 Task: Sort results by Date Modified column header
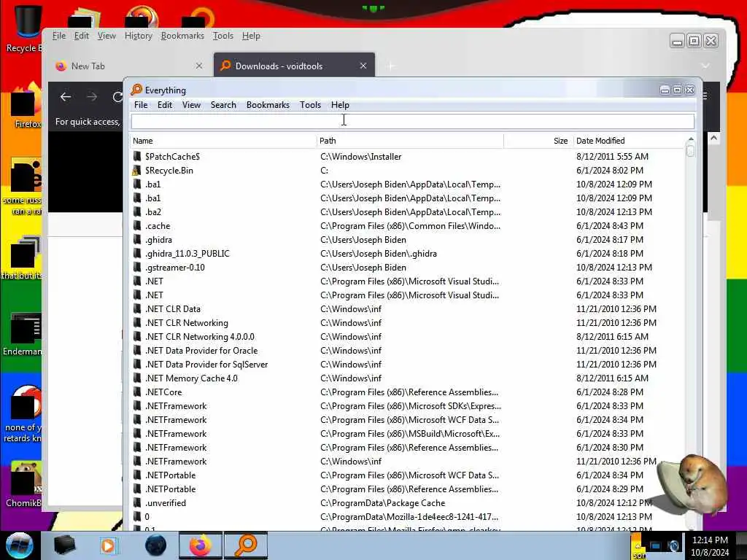(x=628, y=141)
